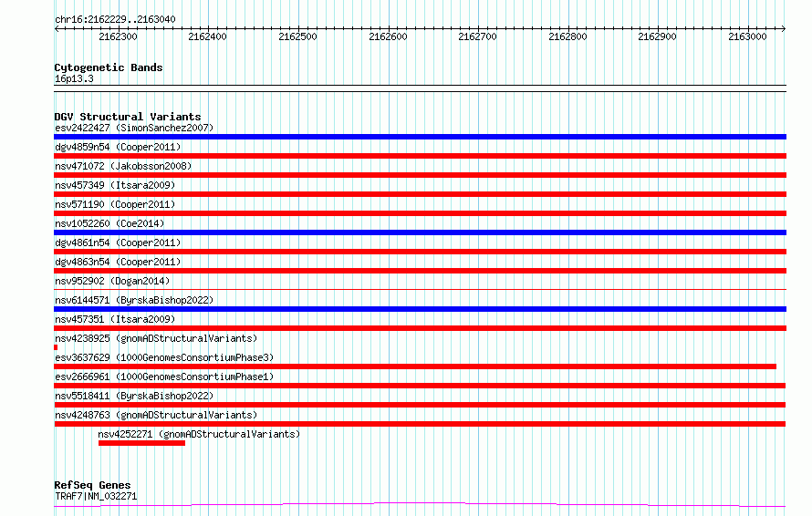The width and height of the screenshot is (812, 516).
Task: Click the Cytogenetic Bands track title
Action: coord(109,67)
